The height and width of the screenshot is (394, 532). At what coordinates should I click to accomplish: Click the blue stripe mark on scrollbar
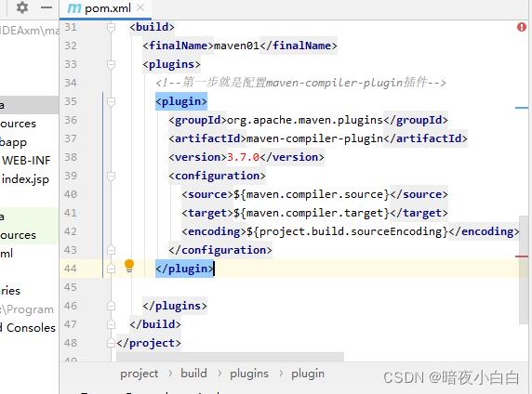522,108
